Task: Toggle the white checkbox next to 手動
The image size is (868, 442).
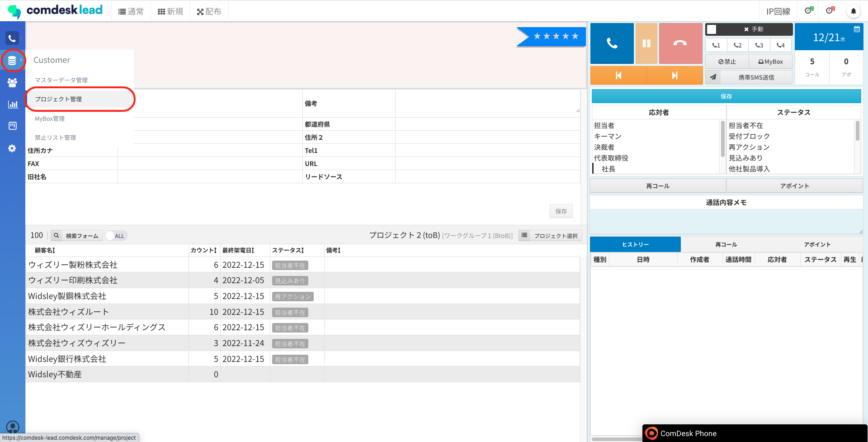Action: point(712,29)
